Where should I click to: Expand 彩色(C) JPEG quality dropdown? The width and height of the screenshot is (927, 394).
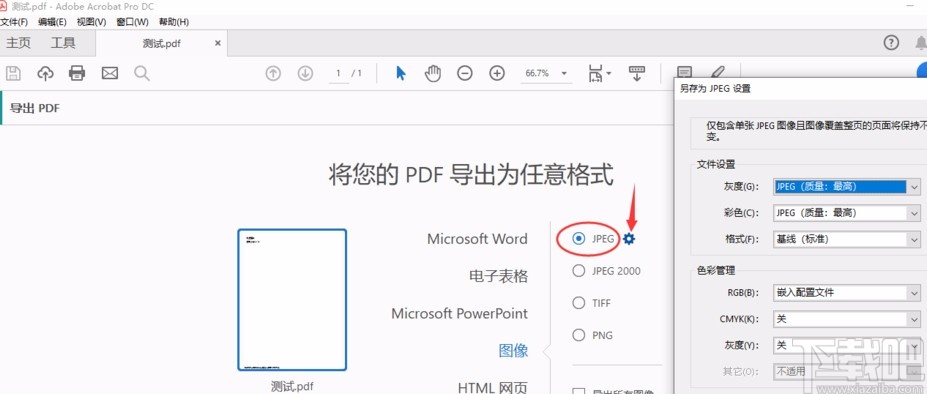point(915,213)
